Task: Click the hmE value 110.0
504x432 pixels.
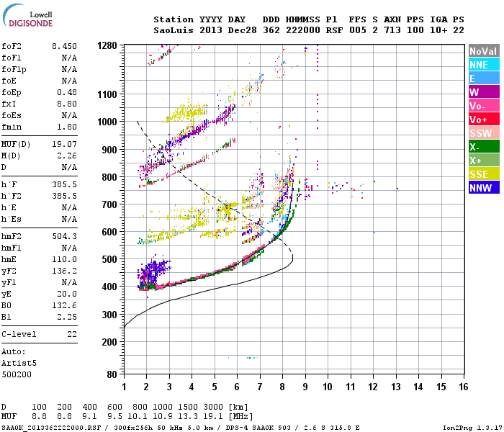Action: click(64, 259)
